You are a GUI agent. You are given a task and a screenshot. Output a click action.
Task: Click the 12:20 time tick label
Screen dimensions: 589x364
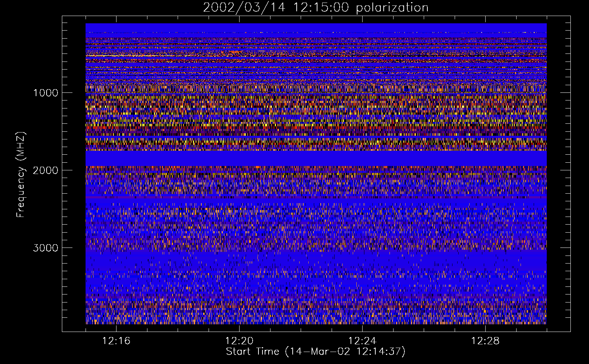pos(239,341)
